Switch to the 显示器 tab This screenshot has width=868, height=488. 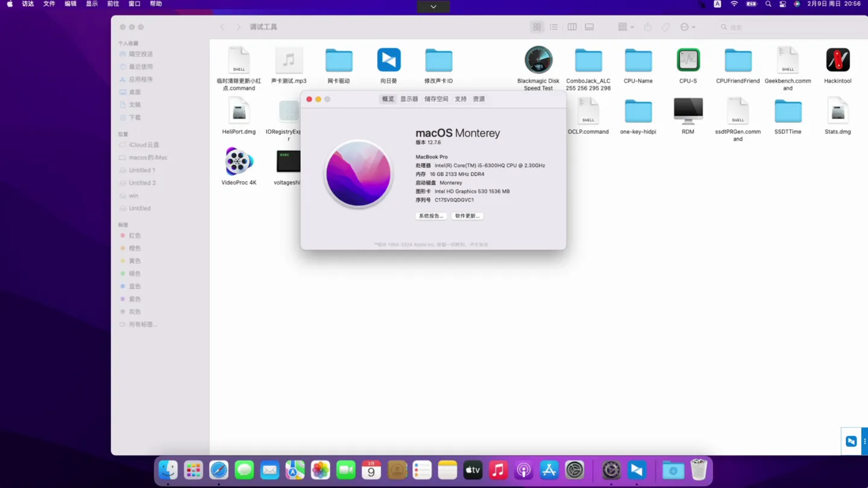(409, 99)
